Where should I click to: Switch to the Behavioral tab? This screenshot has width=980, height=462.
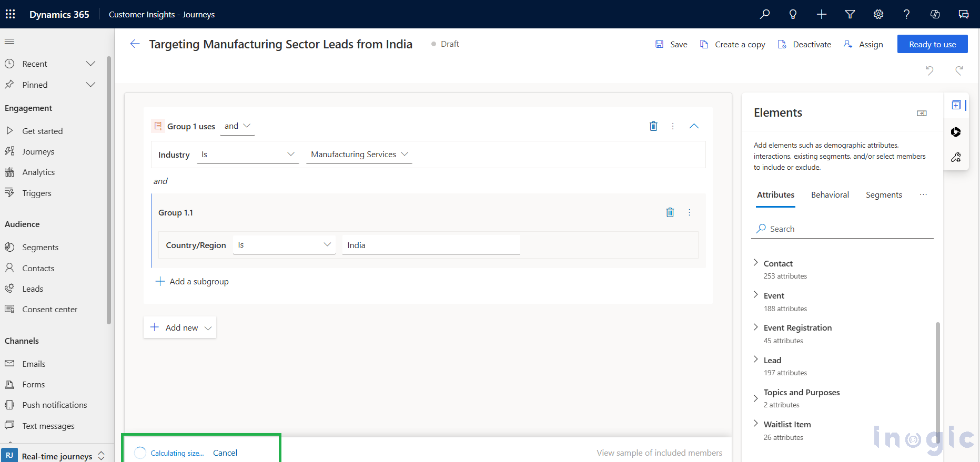tap(830, 195)
